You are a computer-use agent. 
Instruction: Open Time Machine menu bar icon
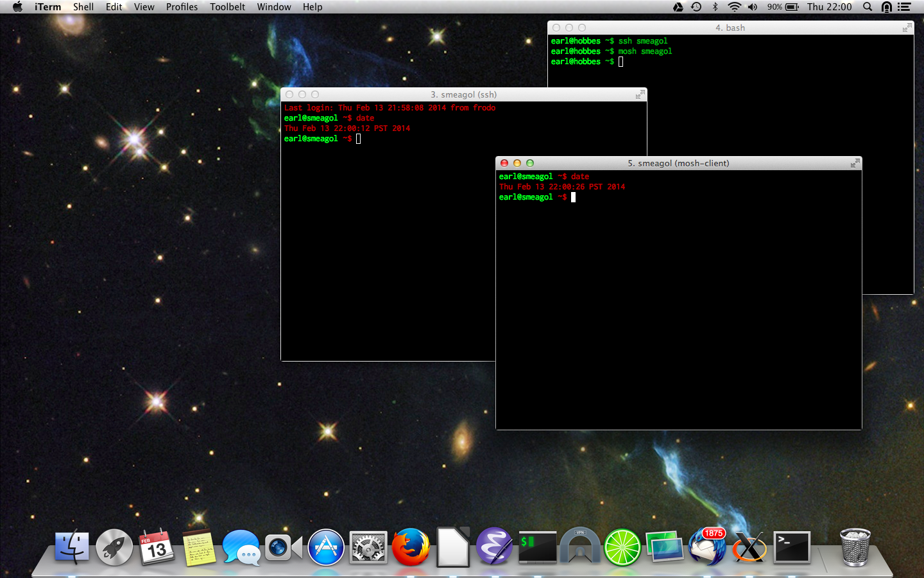click(x=696, y=7)
